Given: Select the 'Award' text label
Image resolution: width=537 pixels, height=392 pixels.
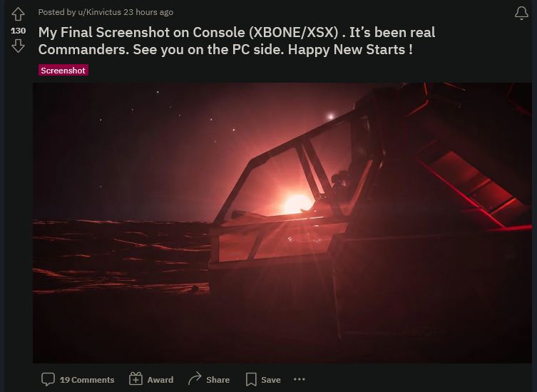Looking at the screenshot, I should pos(160,380).
